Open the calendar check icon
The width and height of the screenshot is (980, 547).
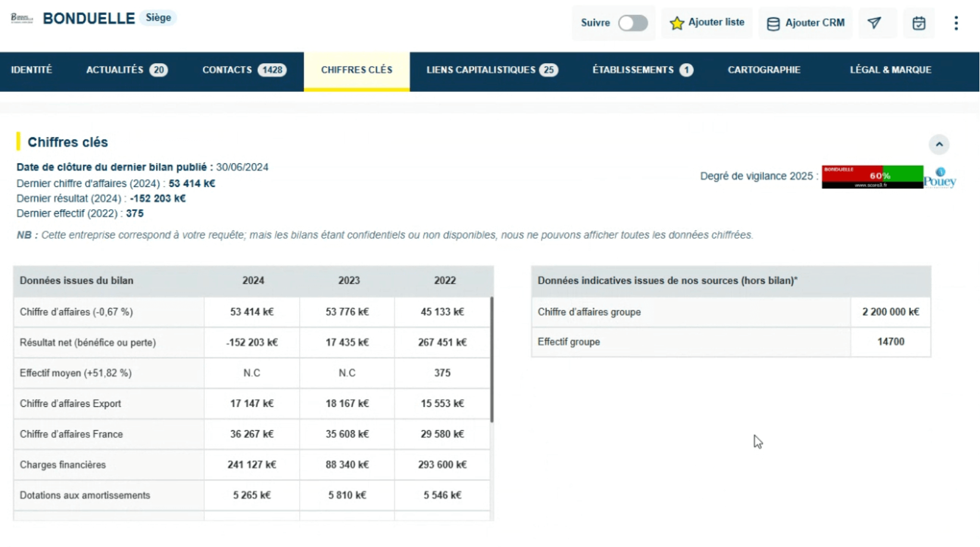(919, 23)
